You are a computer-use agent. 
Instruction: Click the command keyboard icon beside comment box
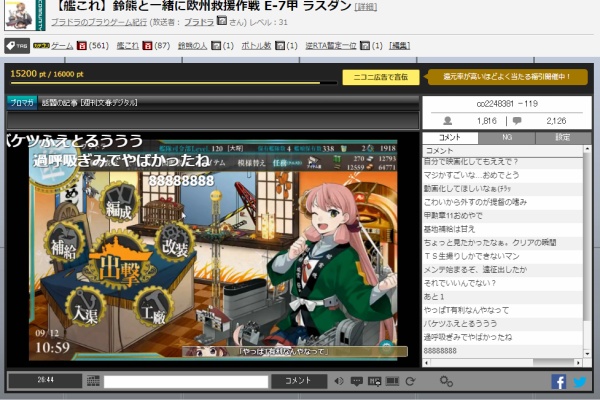click(93, 381)
